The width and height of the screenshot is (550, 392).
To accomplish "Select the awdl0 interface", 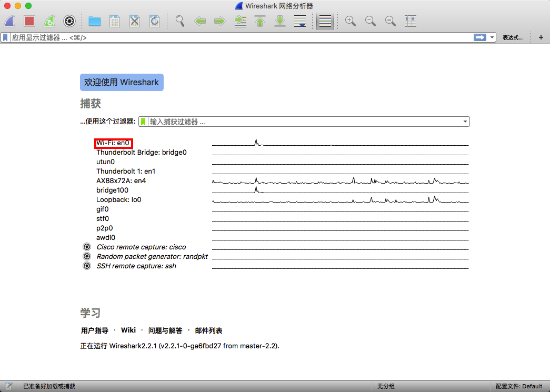I will point(106,238).
